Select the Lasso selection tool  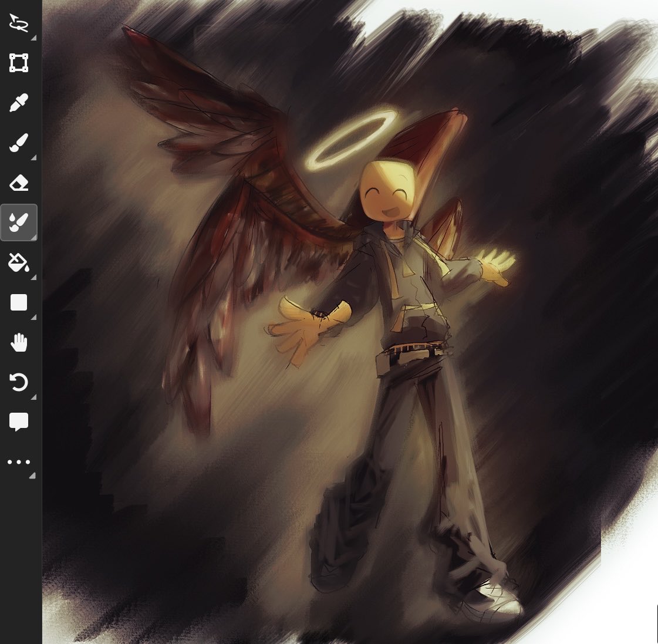click(19, 23)
